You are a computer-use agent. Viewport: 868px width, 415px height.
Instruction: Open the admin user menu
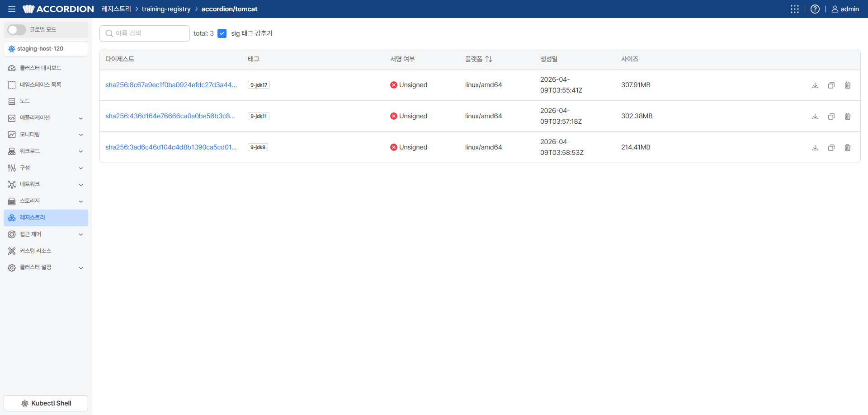point(845,9)
